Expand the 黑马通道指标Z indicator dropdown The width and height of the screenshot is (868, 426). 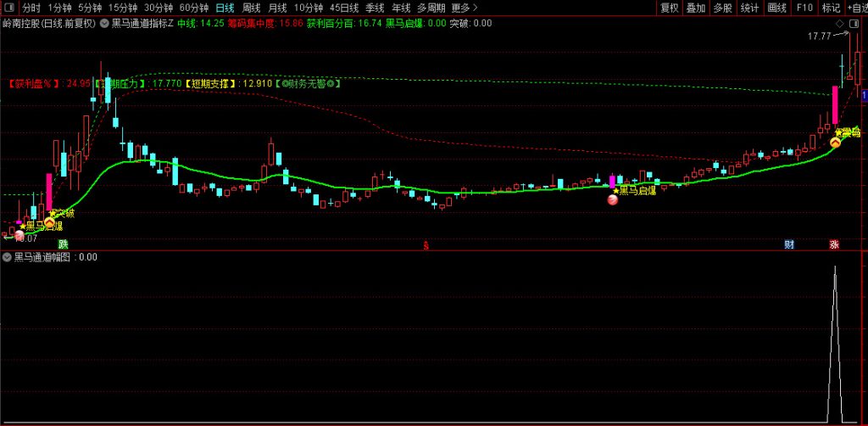[103, 24]
